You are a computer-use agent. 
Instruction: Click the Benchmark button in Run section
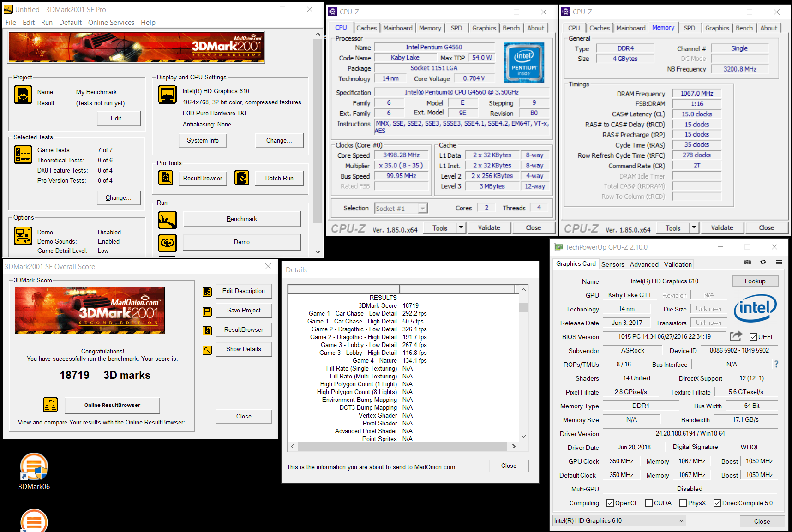tap(242, 219)
